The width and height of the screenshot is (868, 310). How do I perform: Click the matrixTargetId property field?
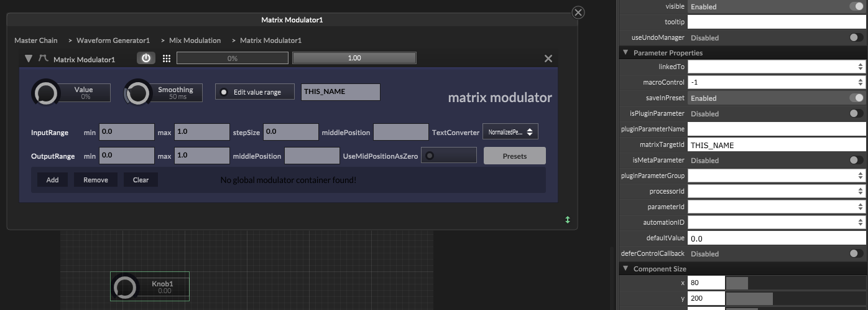(x=777, y=145)
